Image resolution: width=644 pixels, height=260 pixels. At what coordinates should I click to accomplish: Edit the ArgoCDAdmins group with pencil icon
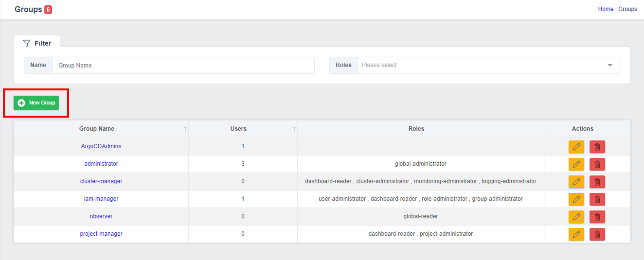576,147
